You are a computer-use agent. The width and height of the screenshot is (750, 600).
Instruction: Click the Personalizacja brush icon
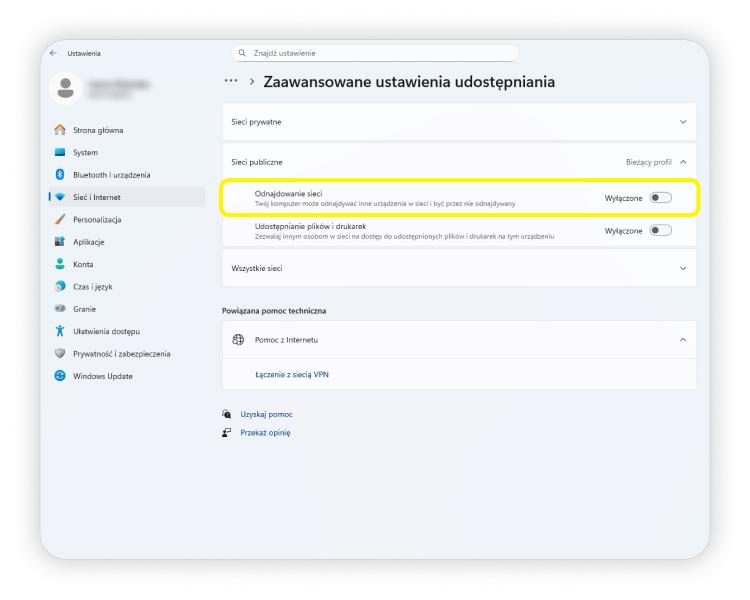[x=60, y=219]
